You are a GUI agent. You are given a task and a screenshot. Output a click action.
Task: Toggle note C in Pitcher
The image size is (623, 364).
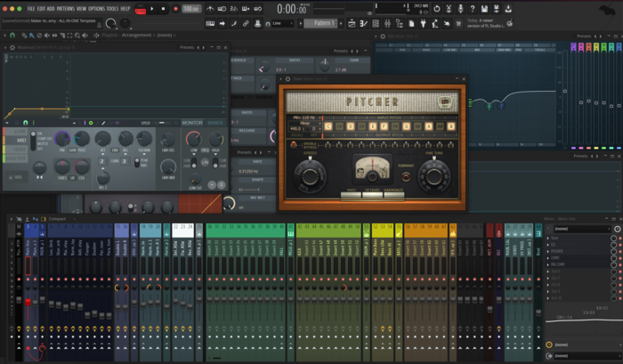pos(328,126)
